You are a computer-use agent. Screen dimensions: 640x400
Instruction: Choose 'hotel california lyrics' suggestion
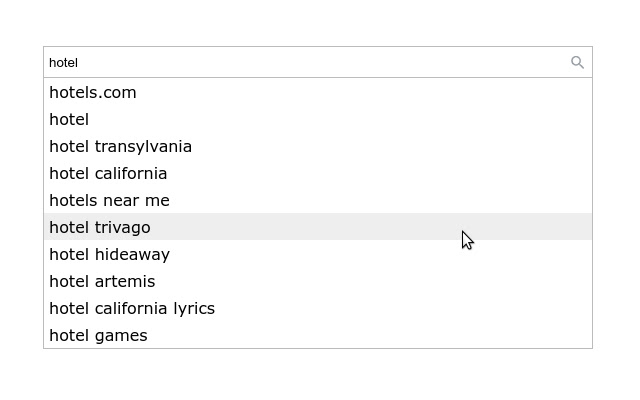click(132, 308)
